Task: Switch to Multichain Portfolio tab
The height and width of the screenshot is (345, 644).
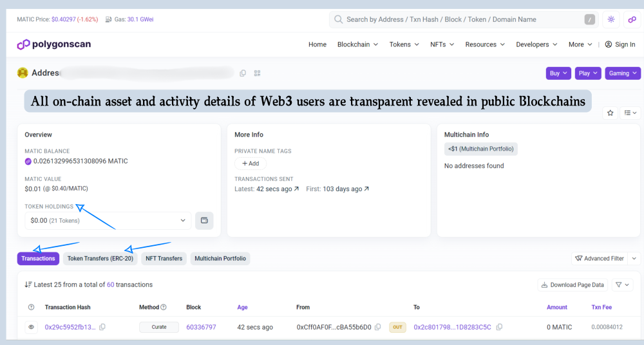Action: point(220,258)
